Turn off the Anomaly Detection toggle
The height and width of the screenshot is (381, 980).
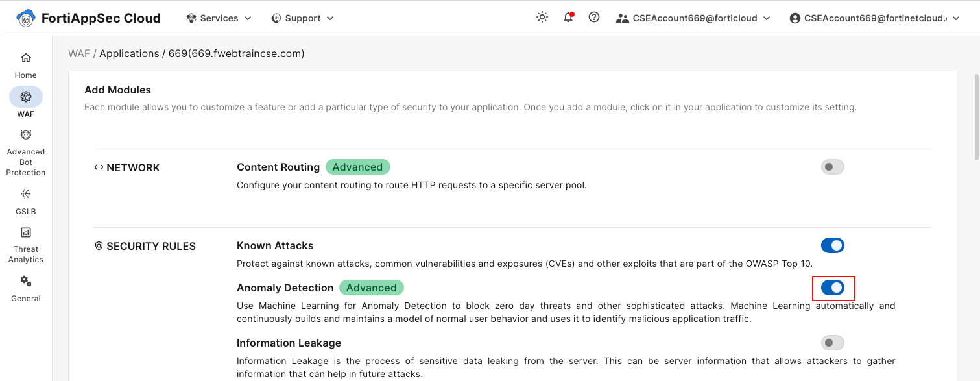[833, 288]
